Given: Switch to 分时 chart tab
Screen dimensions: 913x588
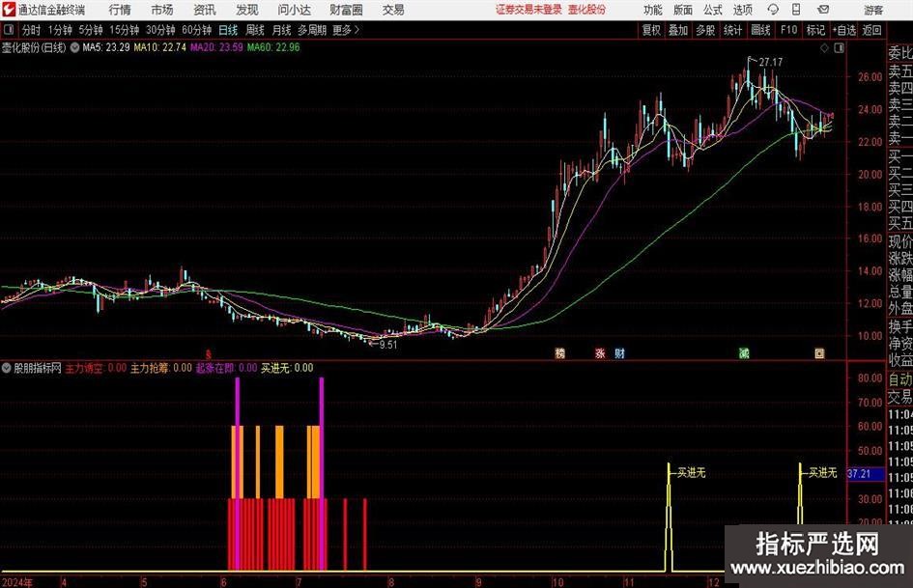Looking at the screenshot, I should coord(32,30).
